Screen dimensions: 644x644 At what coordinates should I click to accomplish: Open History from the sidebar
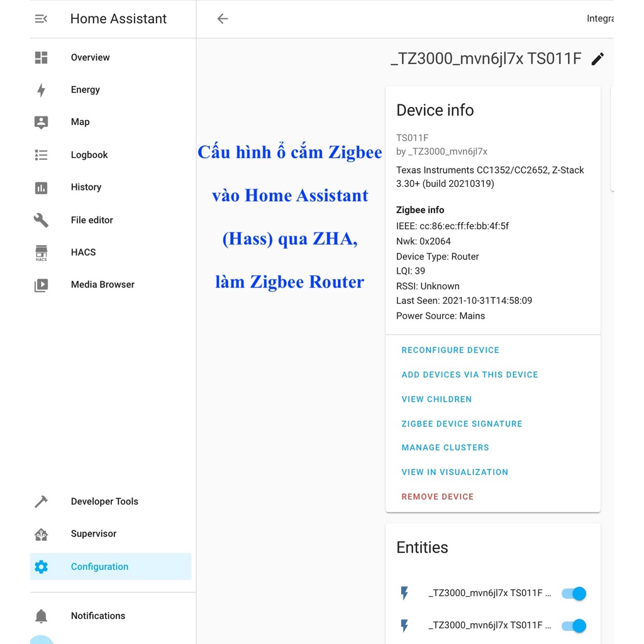pyautogui.click(x=86, y=187)
